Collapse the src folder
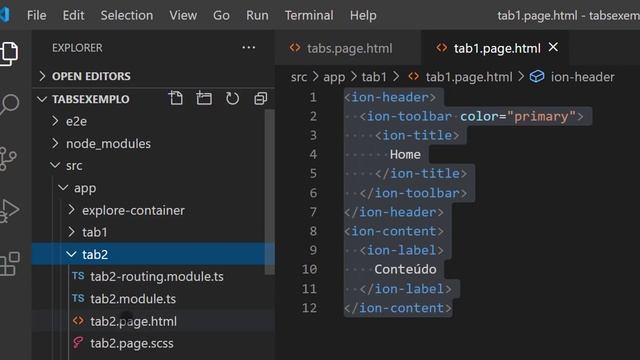Image resolution: width=640 pixels, height=360 pixels. [x=55, y=165]
